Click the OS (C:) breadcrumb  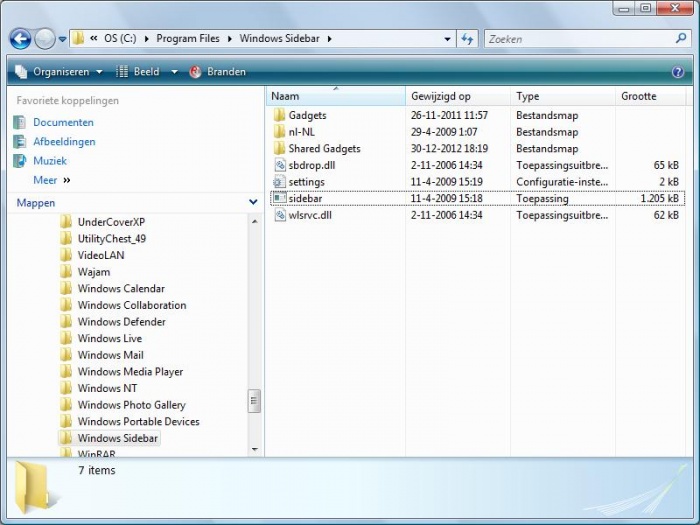point(120,38)
